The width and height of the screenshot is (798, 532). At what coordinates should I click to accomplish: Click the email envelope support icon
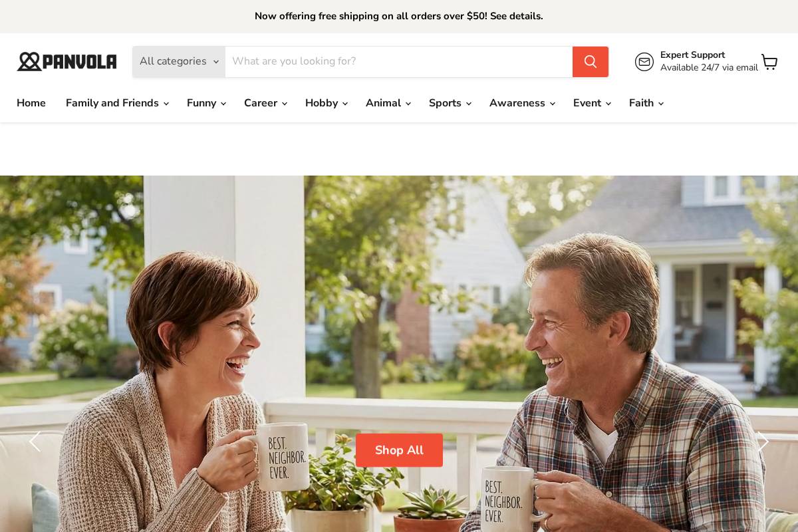tap(644, 62)
